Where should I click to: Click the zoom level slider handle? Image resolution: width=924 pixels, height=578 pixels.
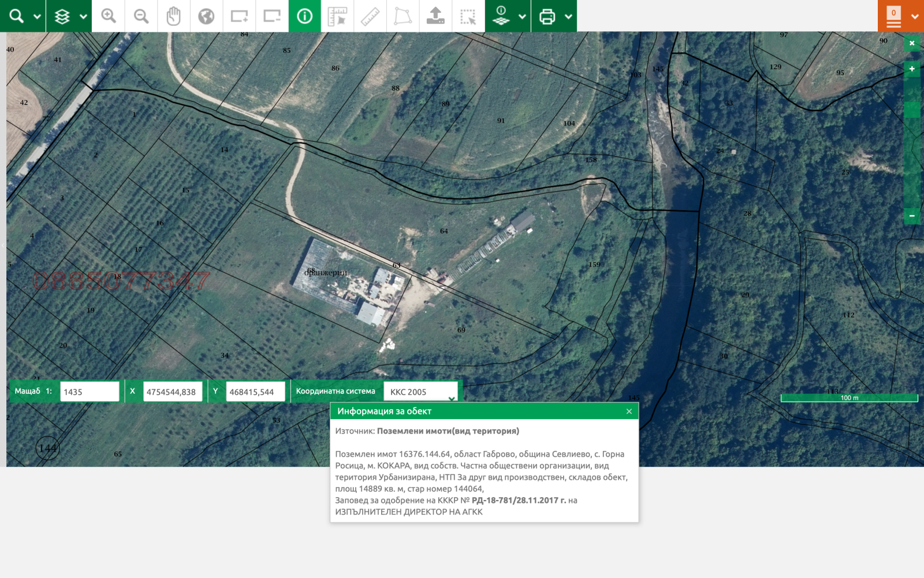coord(912,109)
